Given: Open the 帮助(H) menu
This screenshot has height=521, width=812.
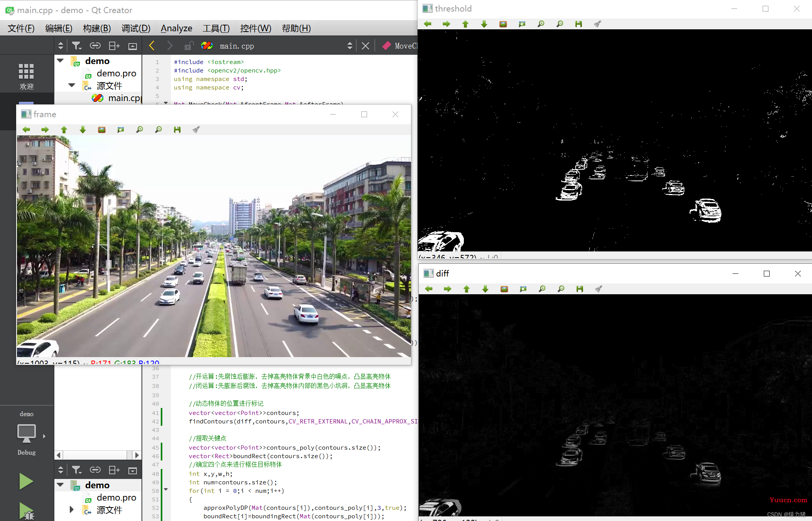Looking at the screenshot, I should pos(296,28).
